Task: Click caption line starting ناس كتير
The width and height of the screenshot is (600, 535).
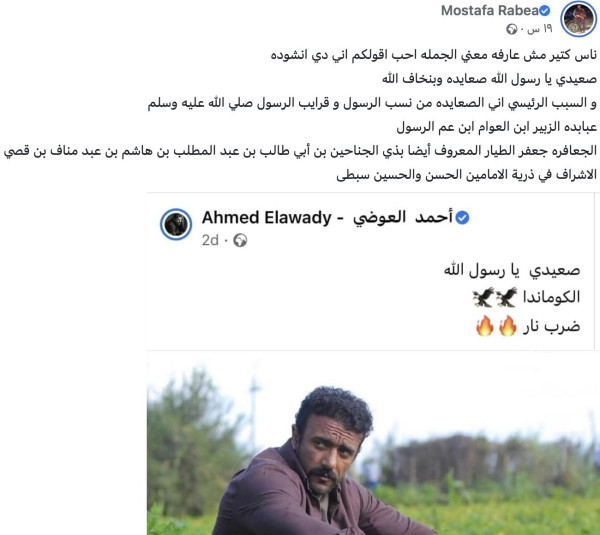Action: pyautogui.click(x=434, y=55)
